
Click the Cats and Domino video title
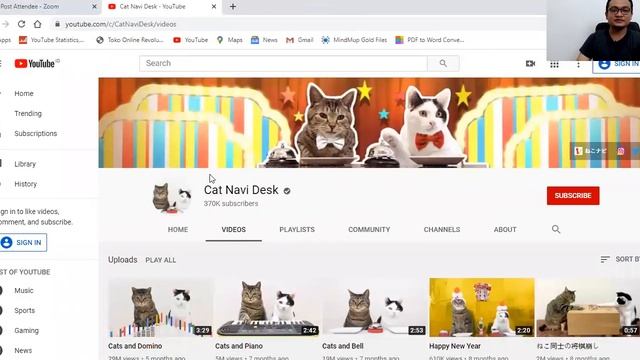coord(135,346)
